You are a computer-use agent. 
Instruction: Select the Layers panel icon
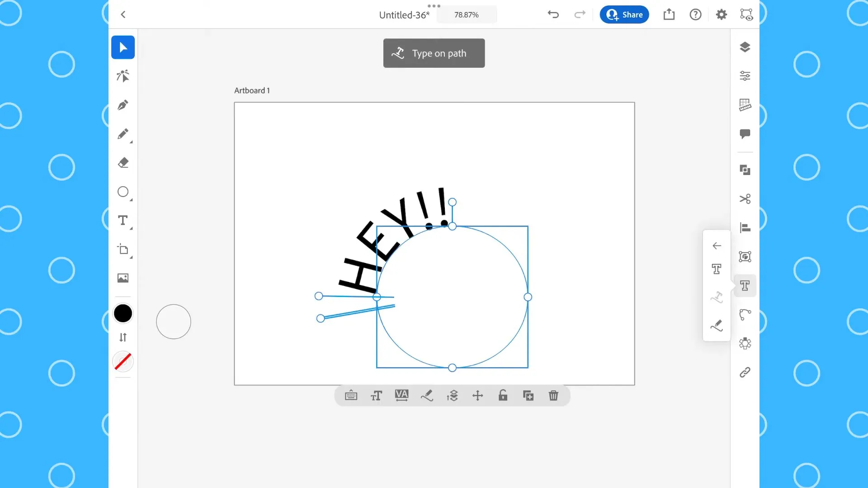coord(745,47)
